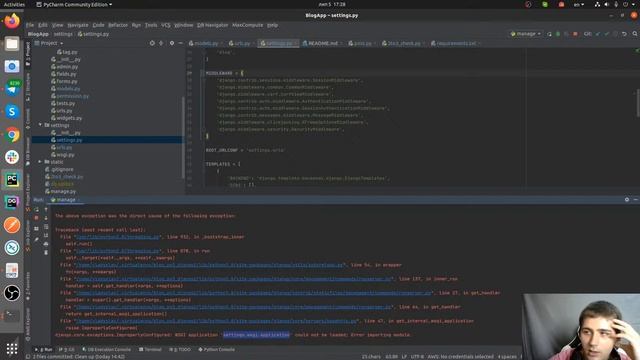
Task: Collapse the settings folder in project tree
Action: click(40, 125)
